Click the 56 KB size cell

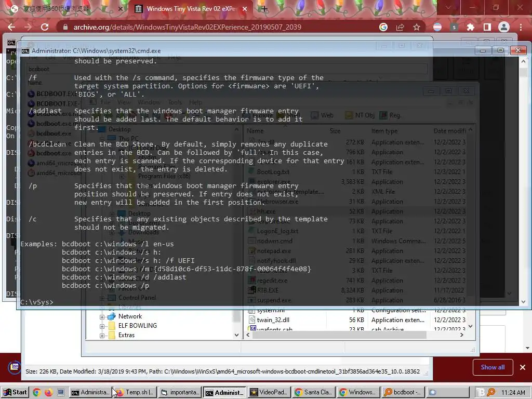click(x=356, y=320)
